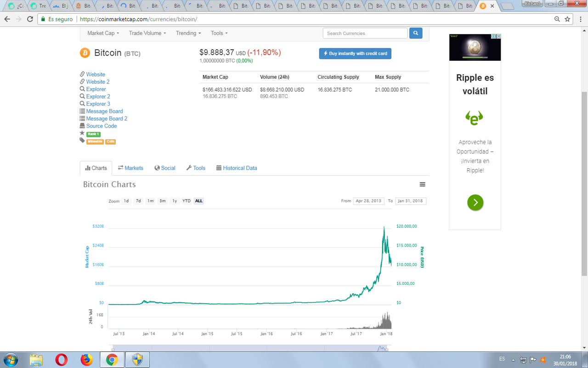
Task: Click the Coin tag
Action: [110, 142]
